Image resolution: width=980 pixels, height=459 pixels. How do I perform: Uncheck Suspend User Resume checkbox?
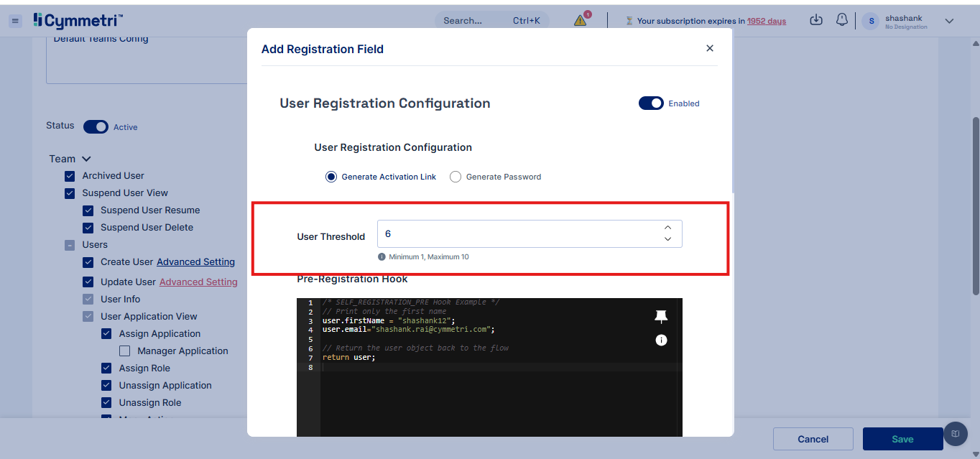pos(88,210)
